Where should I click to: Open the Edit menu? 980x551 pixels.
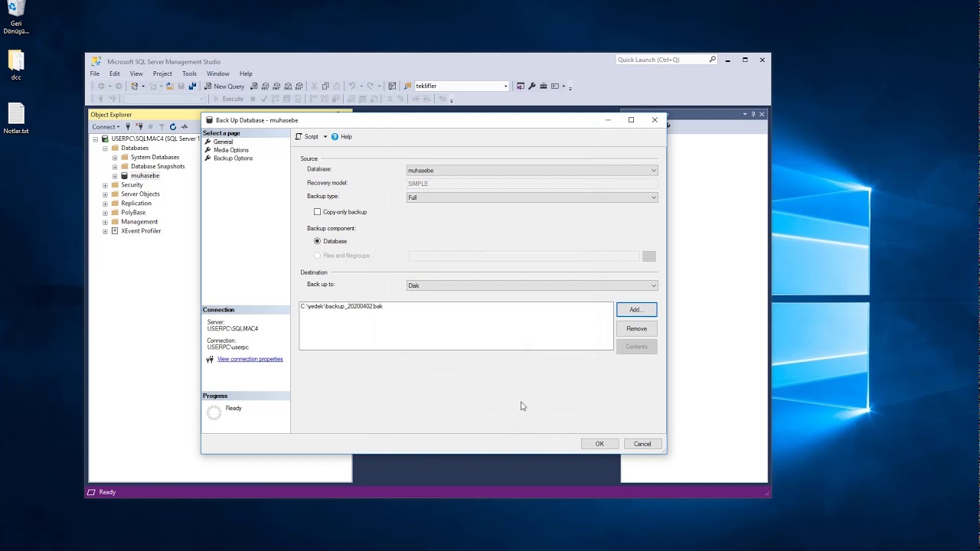pos(114,73)
